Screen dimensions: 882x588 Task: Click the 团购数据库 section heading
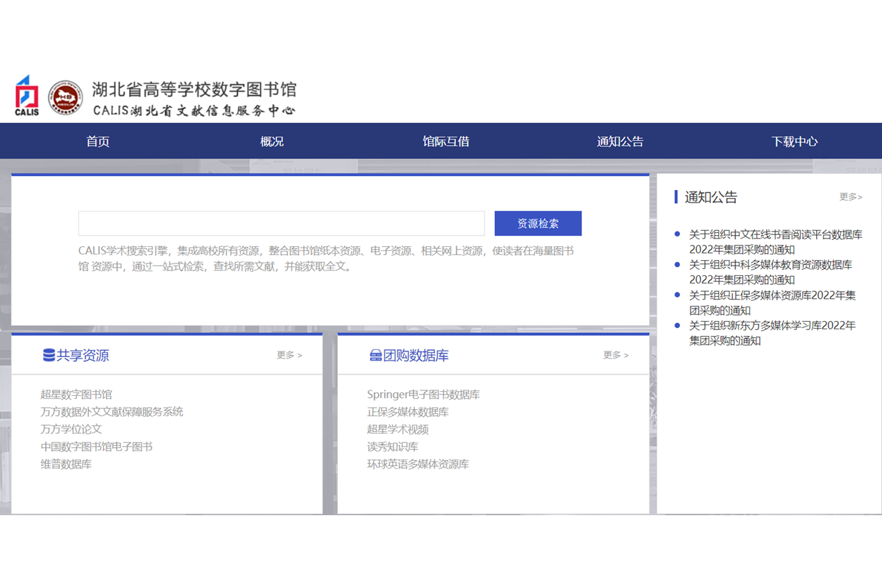(416, 356)
